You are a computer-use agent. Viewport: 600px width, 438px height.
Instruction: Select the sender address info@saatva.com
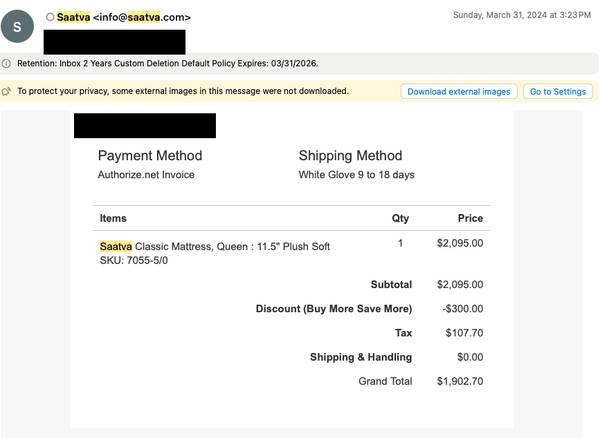click(x=141, y=17)
